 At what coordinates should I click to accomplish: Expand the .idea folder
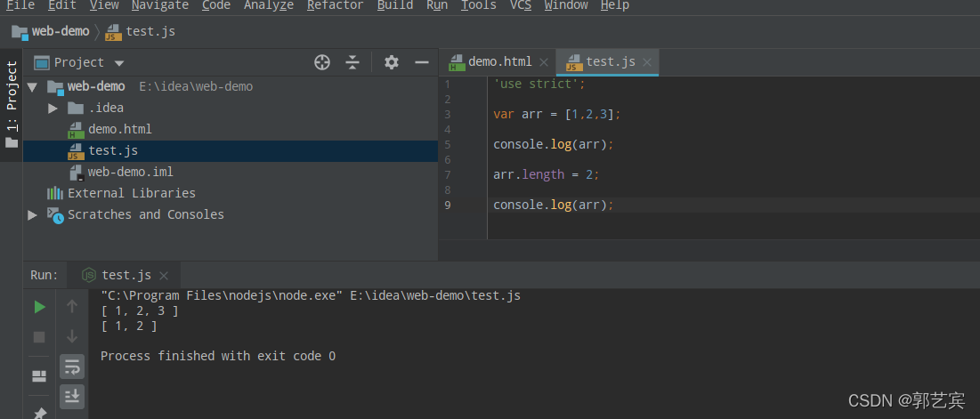click(53, 108)
